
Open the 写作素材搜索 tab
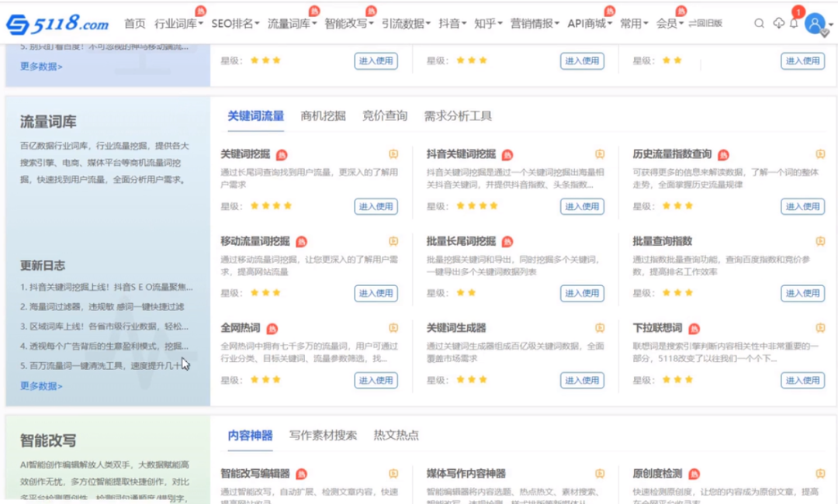pyautogui.click(x=323, y=435)
